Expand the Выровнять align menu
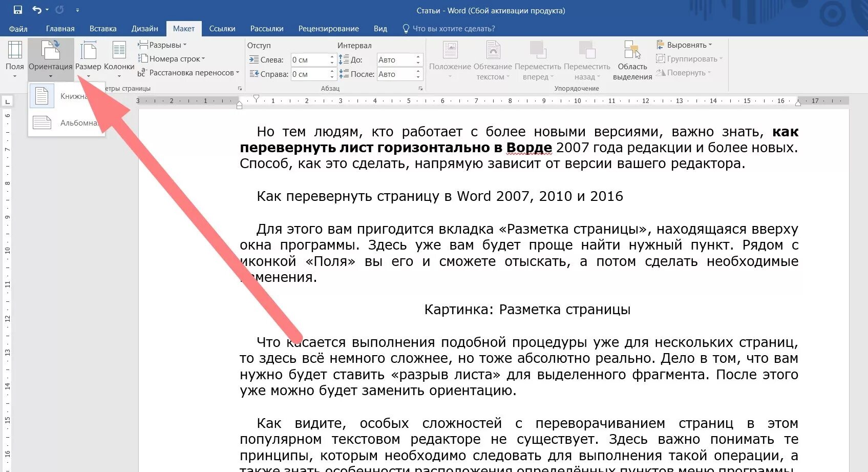 pyautogui.click(x=684, y=45)
